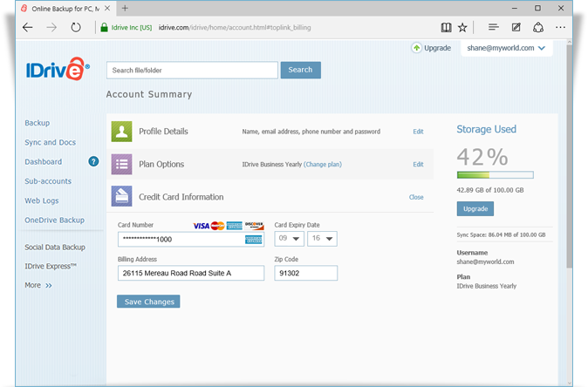This screenshot has width=588, height=387.
Task: Click the IDrive logo
Action: coord(58,69)
